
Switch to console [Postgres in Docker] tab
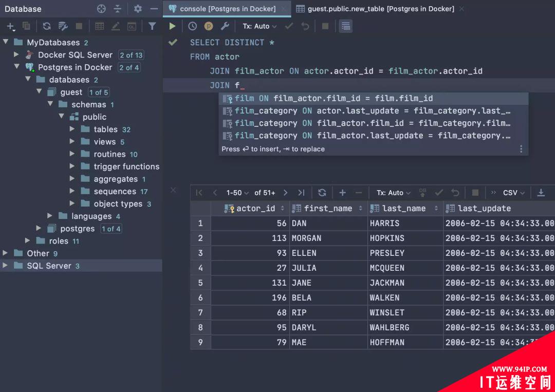tap(228, 9)
